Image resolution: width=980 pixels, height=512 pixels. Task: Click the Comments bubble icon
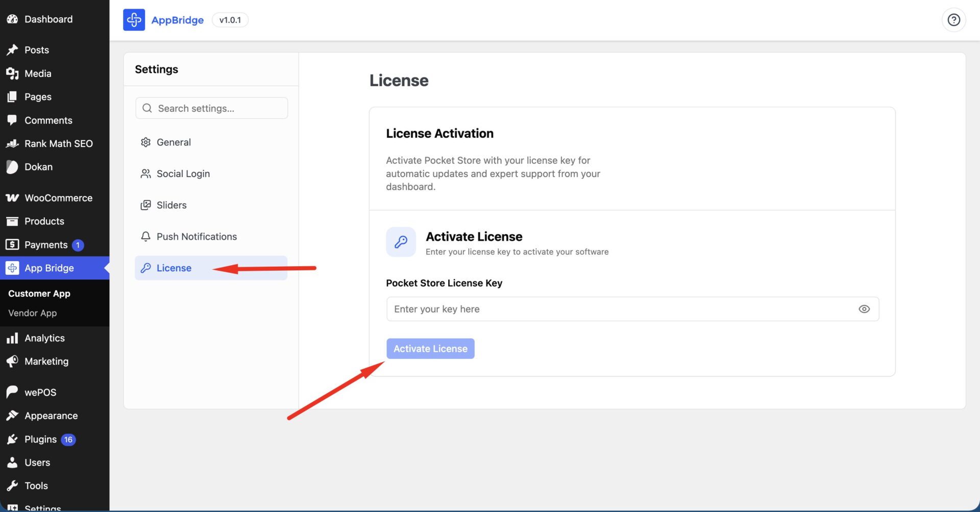point(12,120)
